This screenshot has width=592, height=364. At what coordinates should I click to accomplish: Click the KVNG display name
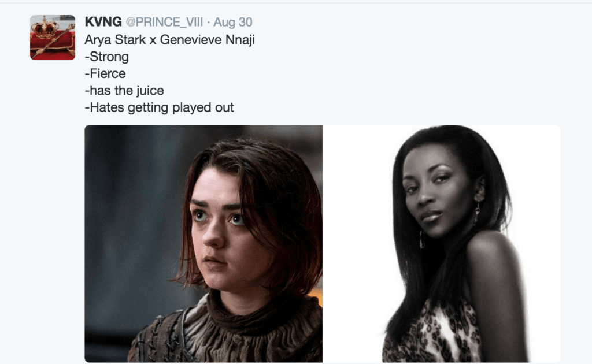coord(103,22)
